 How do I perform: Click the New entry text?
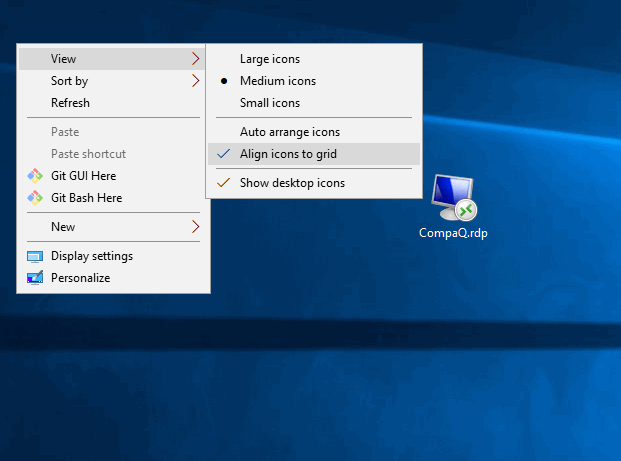[x=63, y=227]
